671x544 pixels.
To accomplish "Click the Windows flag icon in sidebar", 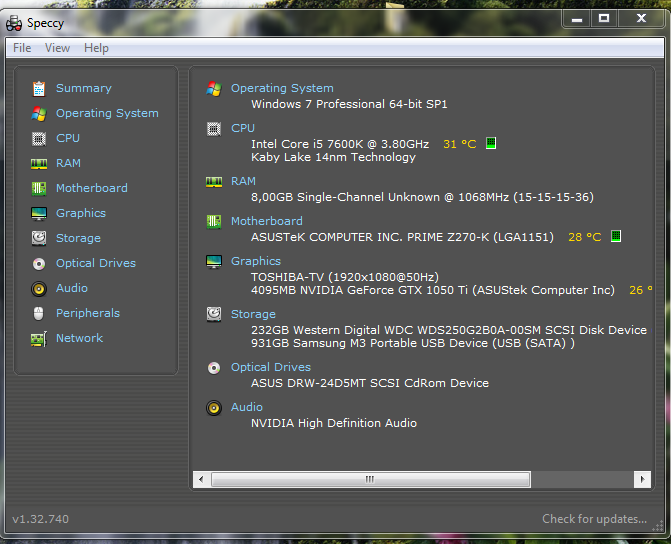I will click(39, 113).
